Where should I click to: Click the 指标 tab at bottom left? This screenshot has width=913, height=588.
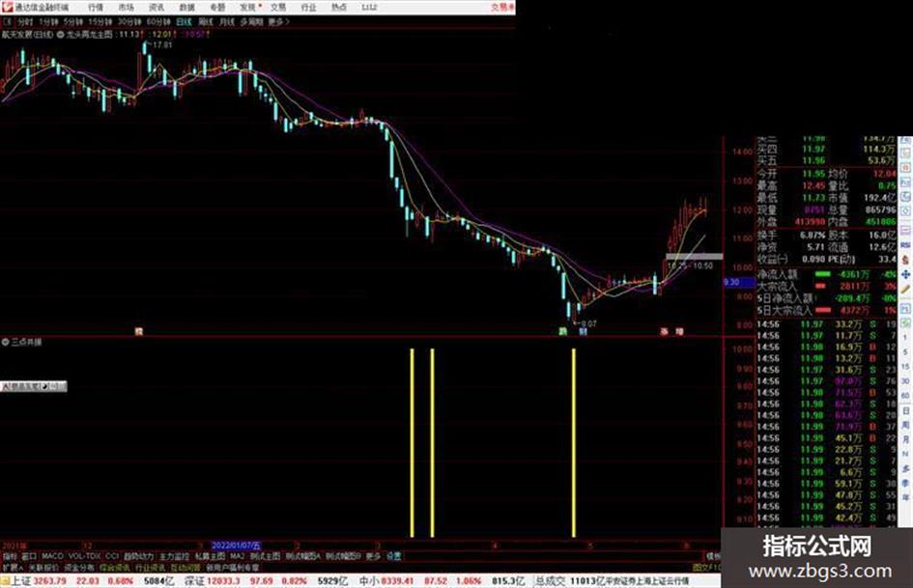(x=10, y=556)
